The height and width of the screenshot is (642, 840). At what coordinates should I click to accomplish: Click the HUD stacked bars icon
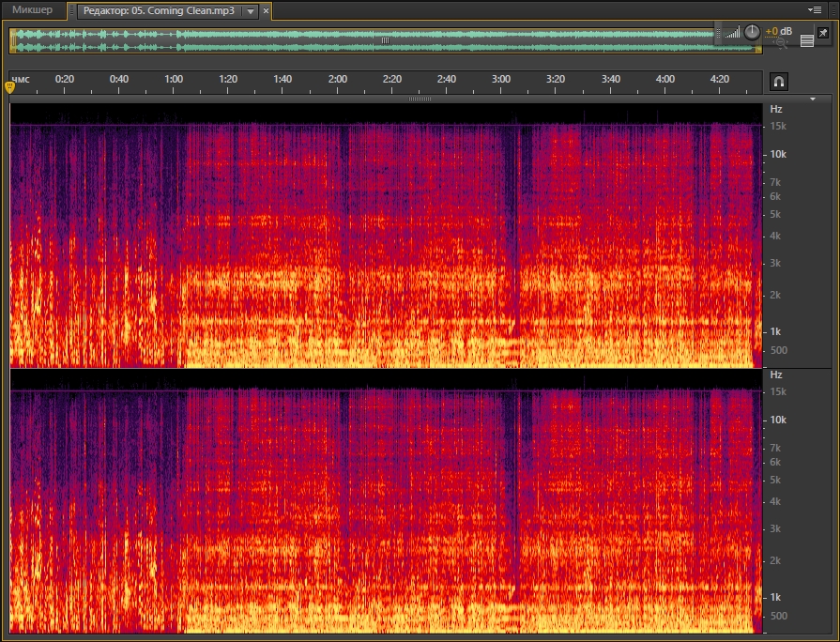tap(806, 41)
